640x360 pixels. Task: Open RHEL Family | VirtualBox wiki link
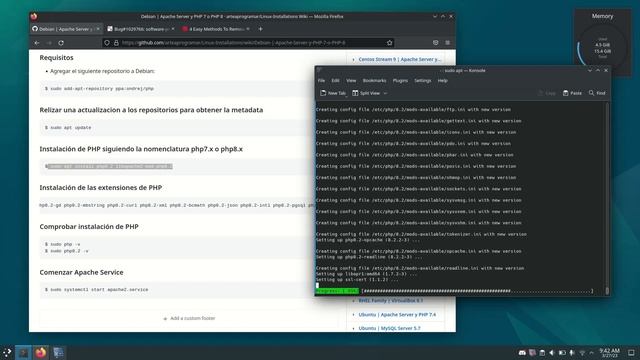391,301
